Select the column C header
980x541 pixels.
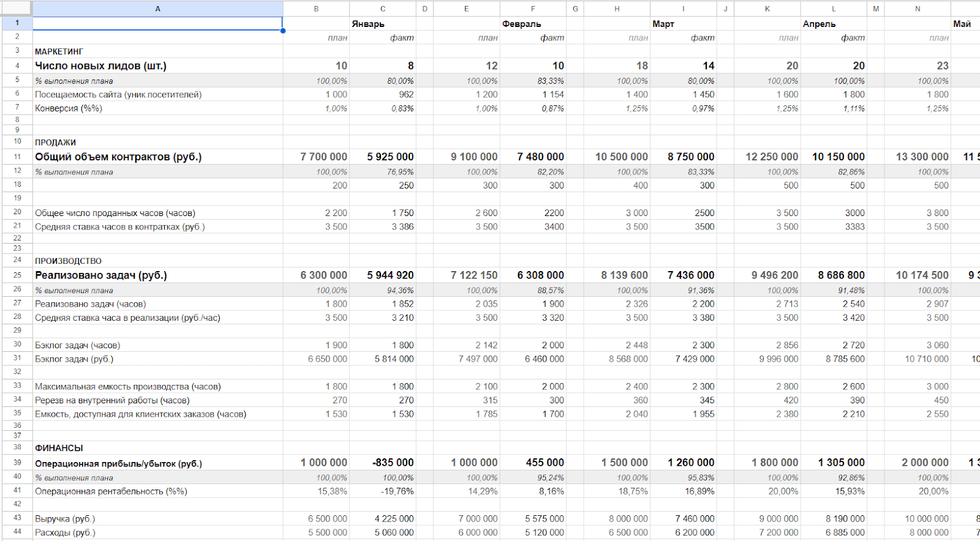pos(383,9)
